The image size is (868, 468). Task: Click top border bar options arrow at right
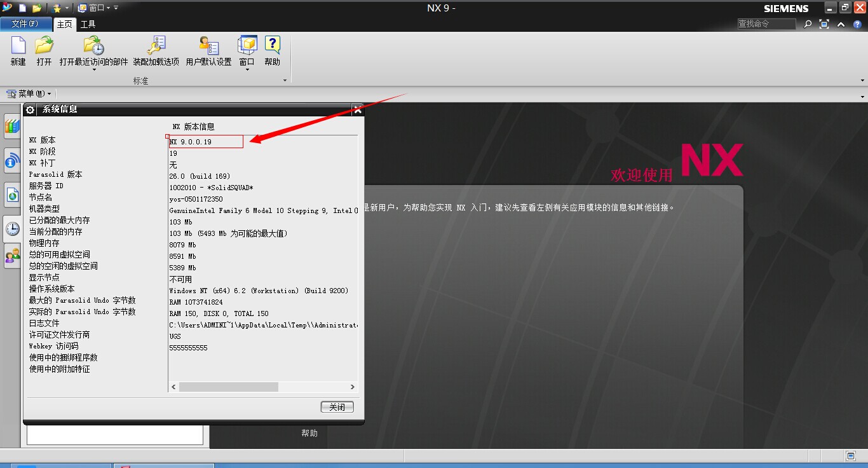(x=863, y=97)
